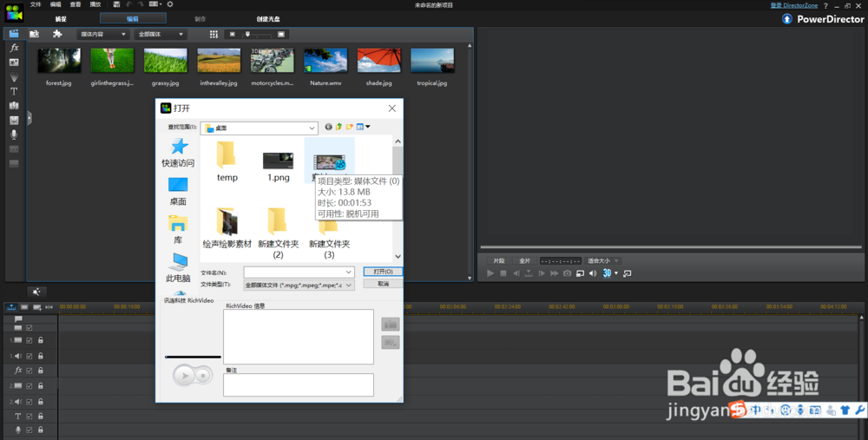This screenshot has height=440, width=868.
Task: Click the 打开(O) button
Action: [383, 272]
